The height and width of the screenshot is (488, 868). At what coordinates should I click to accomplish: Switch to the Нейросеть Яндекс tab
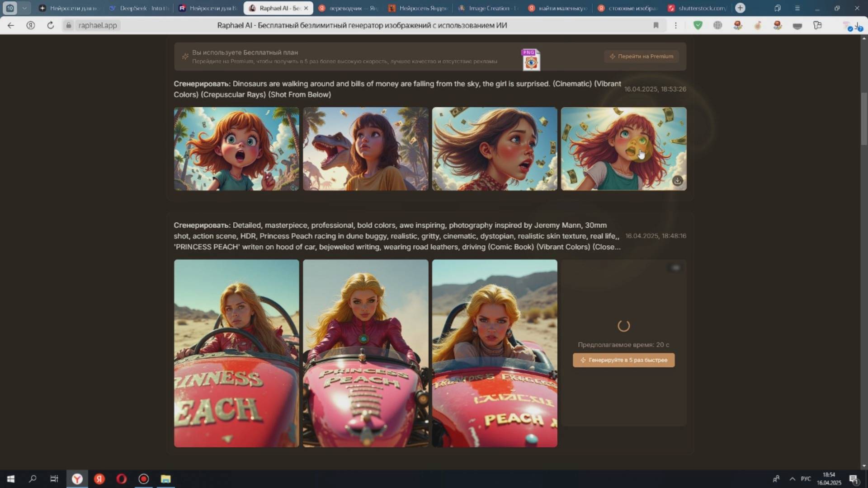click(x=418, y=8)
